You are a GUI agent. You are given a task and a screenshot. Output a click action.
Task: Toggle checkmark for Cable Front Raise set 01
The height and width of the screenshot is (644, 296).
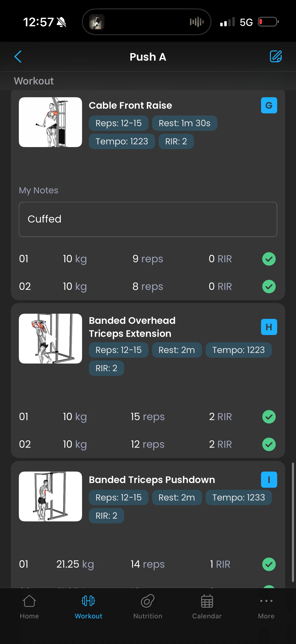[x=269, y=259]
